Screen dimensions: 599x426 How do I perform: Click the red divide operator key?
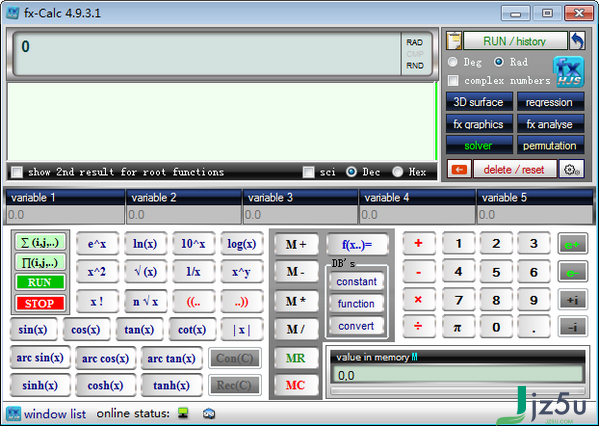(418, 327)
